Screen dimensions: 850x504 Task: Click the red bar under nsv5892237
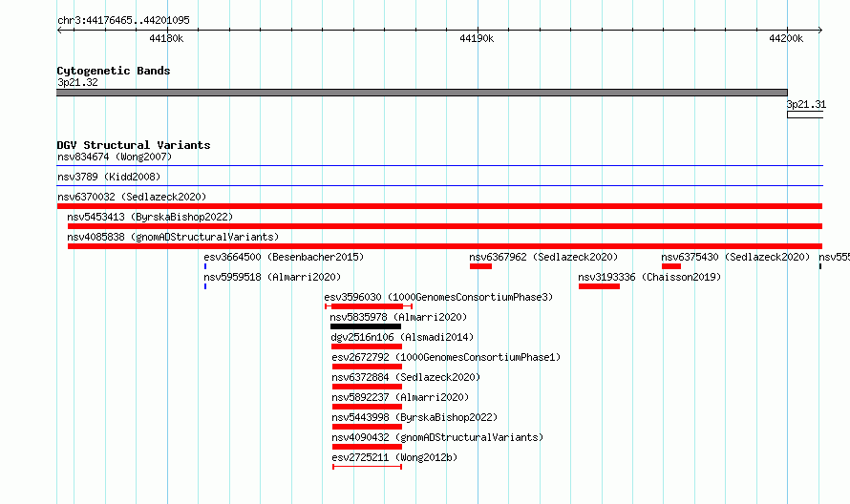(x=367, y=407)
